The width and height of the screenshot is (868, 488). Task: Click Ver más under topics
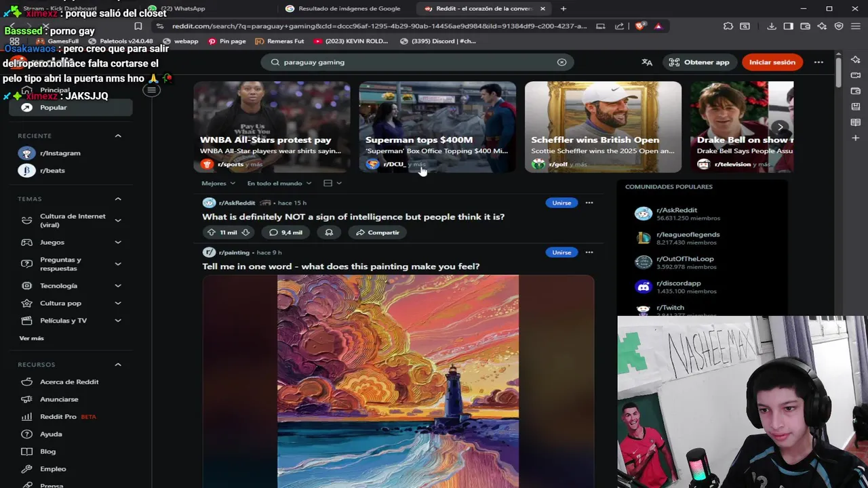[x=31, y=338]
